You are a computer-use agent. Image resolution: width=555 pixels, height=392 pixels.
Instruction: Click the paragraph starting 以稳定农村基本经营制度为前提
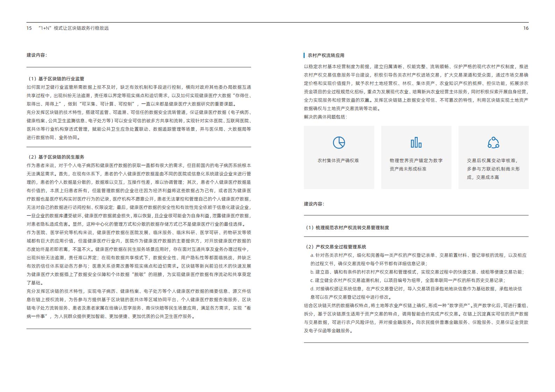coord(416,88)
